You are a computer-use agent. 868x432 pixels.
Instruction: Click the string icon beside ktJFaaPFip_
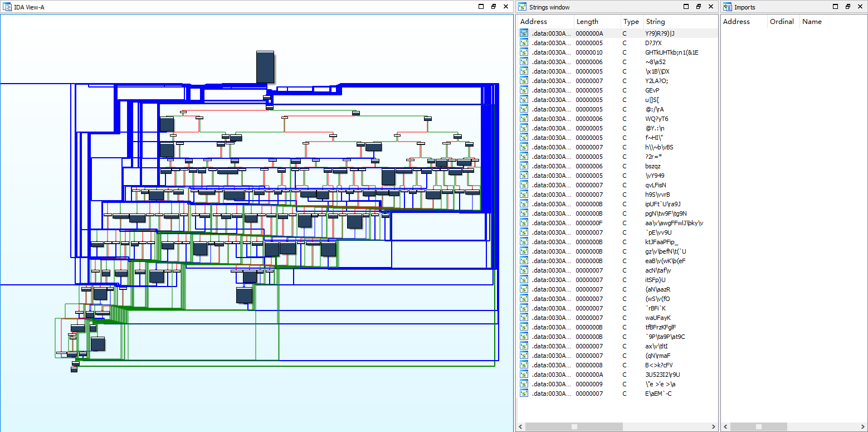[524, 242]
